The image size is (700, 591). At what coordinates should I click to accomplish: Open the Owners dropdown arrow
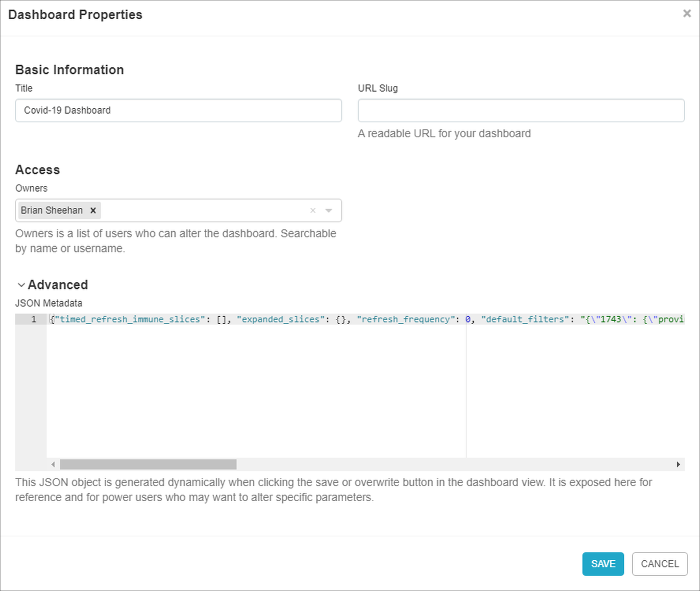point(329,211)
